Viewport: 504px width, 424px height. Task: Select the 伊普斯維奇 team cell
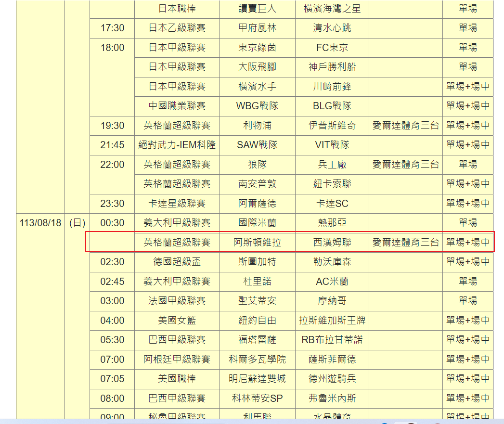332,126
